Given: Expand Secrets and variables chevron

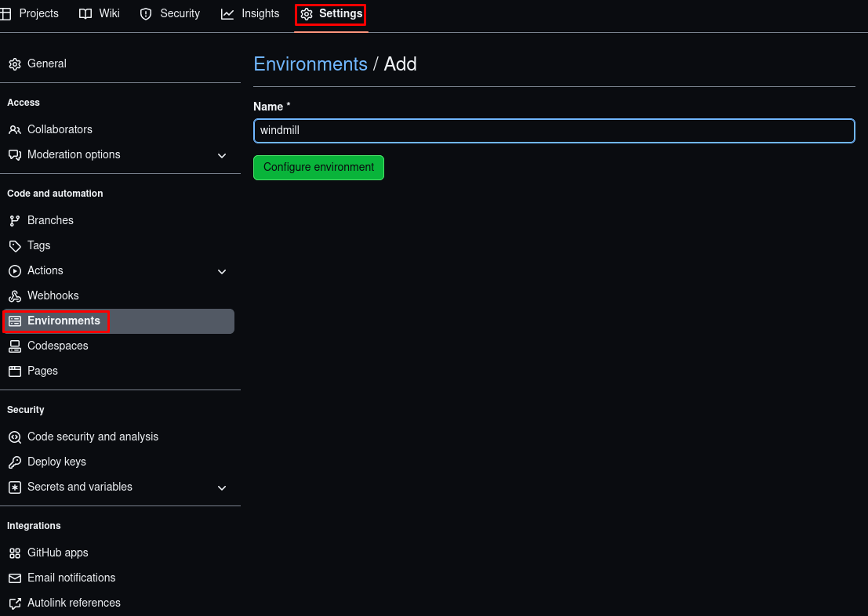Looking at the screenshot, I should click(x=222, y=488).
